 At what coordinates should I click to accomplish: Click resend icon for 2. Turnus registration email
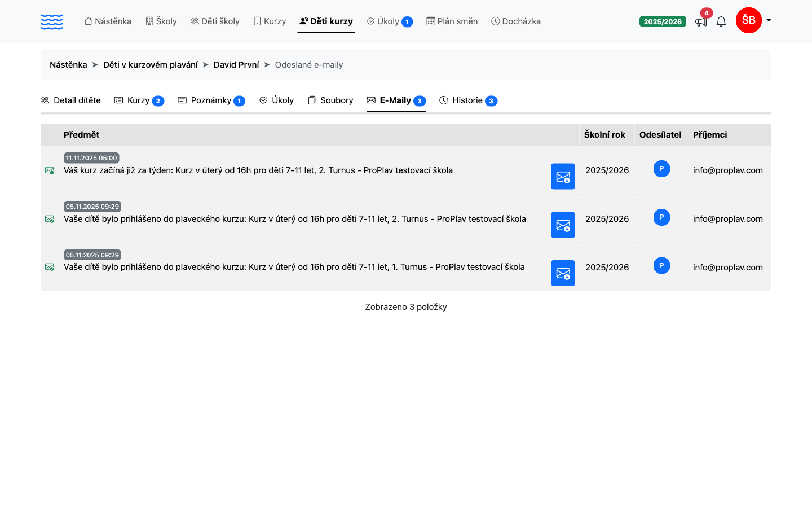563,225
